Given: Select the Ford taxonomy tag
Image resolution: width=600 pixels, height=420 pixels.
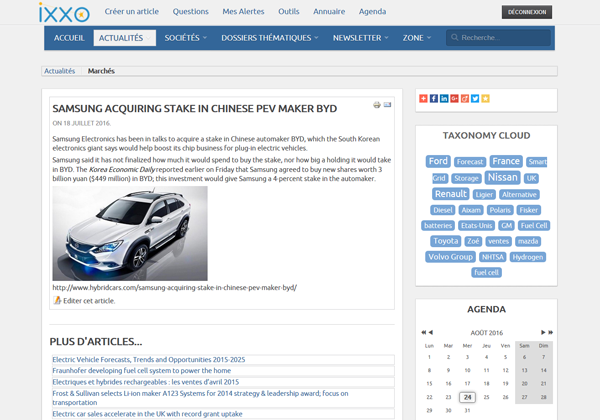Looking at the screenshot, I should coord(438,161).
